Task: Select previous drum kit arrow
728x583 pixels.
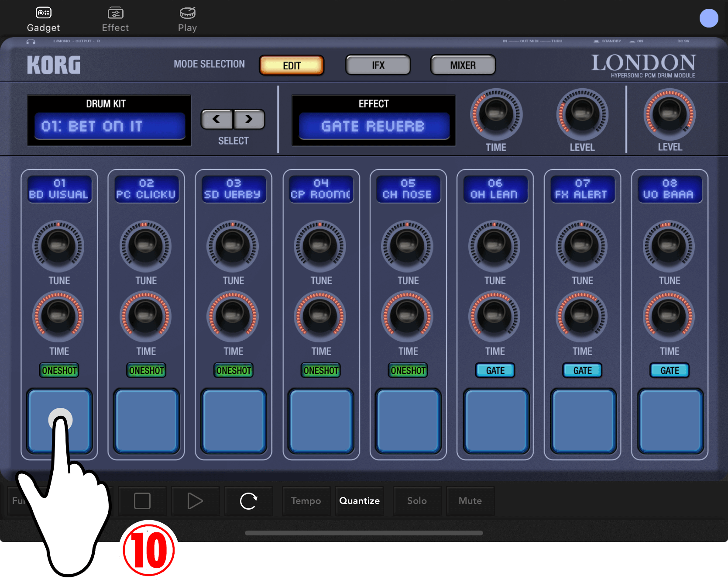Action: [x=217, y=119]
